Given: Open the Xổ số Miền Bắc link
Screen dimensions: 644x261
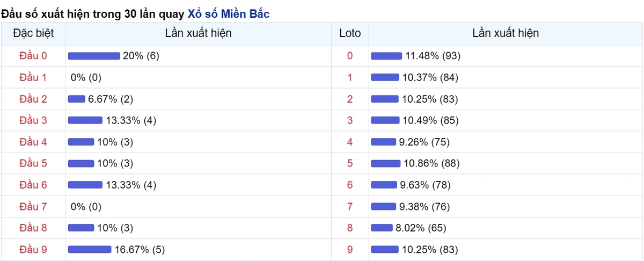Looking at the screenshot, I should [x=229, y=15].
